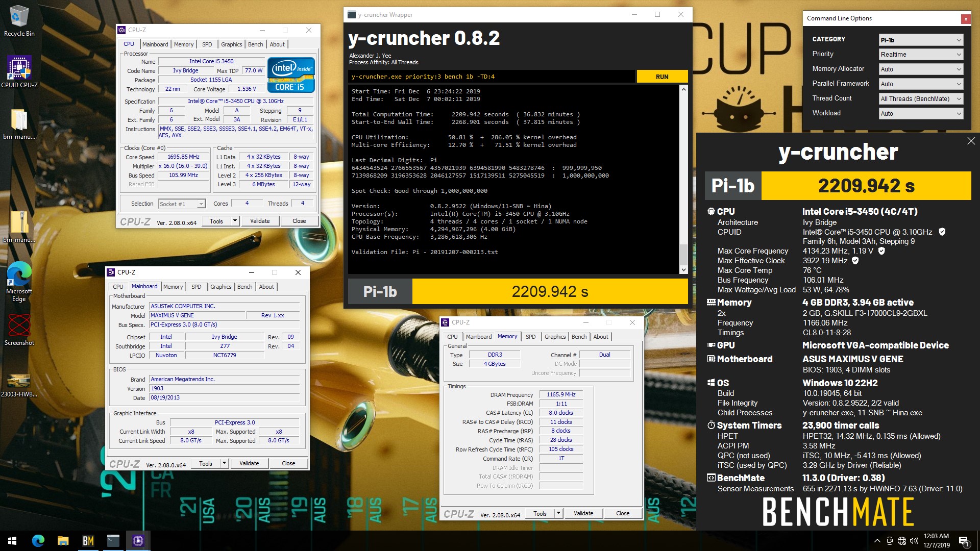Click Tools button in Memory CPU-Z window
The width and height of the screenshot is (980, 551).
[540, 513]
